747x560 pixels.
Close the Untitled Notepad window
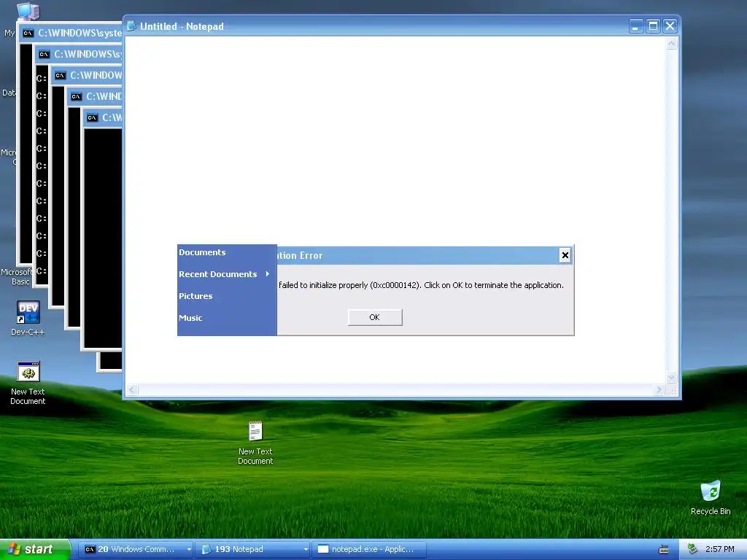pyautogui.click(x=670, y=26)
